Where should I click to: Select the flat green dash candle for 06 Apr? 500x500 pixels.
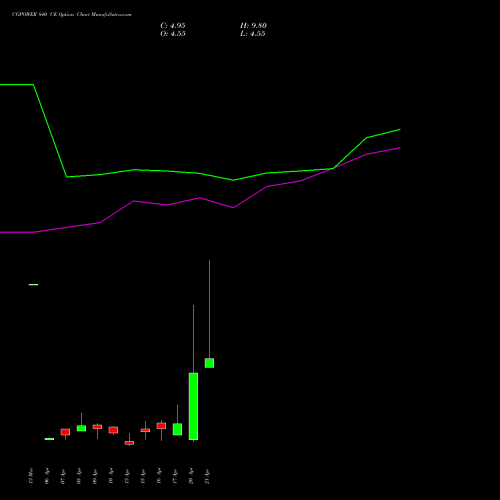(49, 439)
